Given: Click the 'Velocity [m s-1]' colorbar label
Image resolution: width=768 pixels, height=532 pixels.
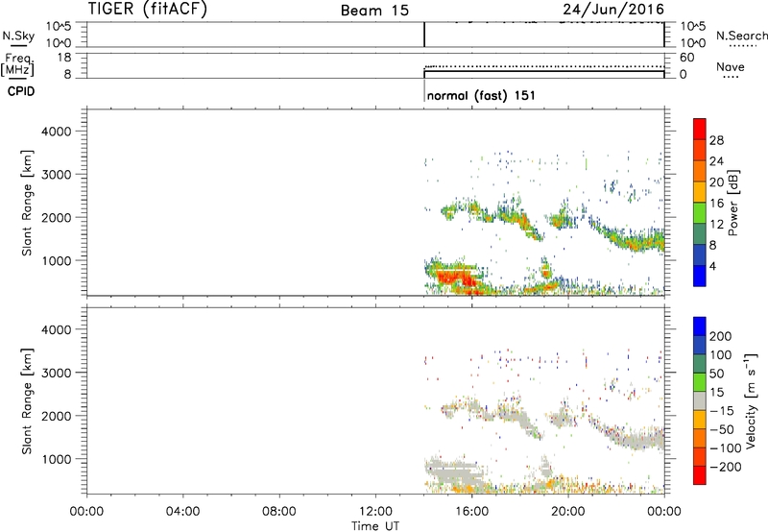Looking at the screenshot, I should 751,400.
